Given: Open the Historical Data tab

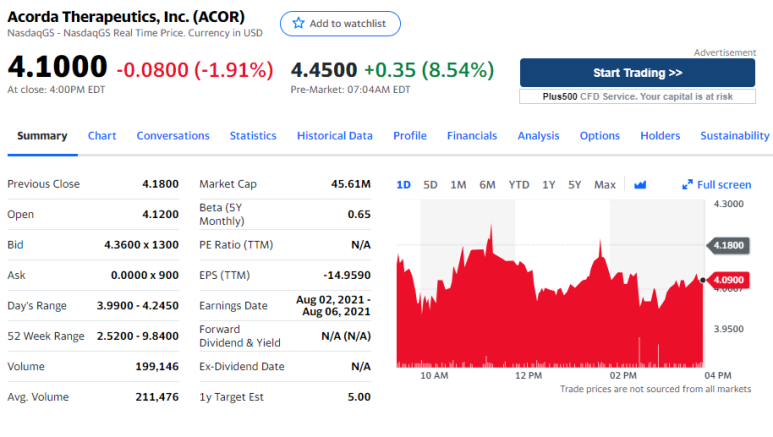Looking at the screenshot, I should click(x=335, y=136).
